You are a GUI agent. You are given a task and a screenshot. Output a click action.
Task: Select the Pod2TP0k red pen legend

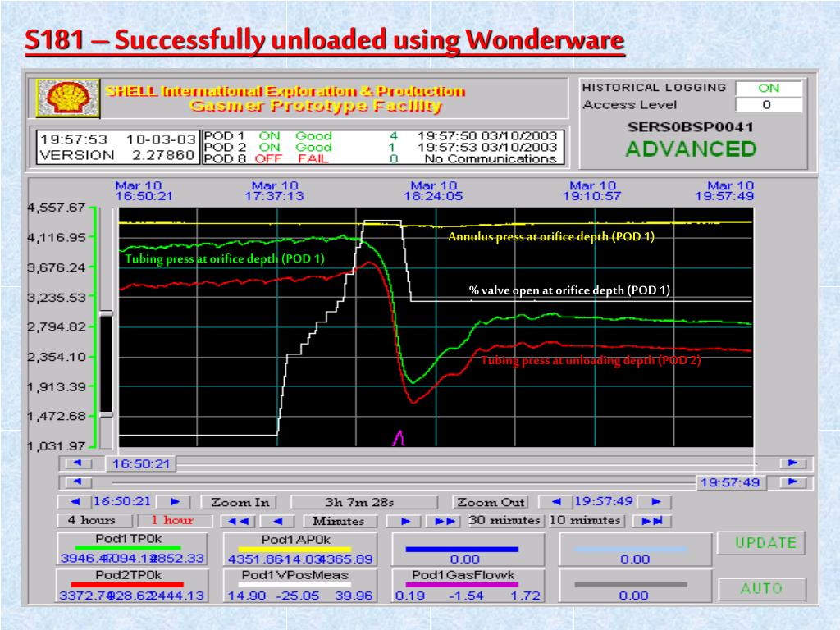pyautogui.click(x=132, y=585)
